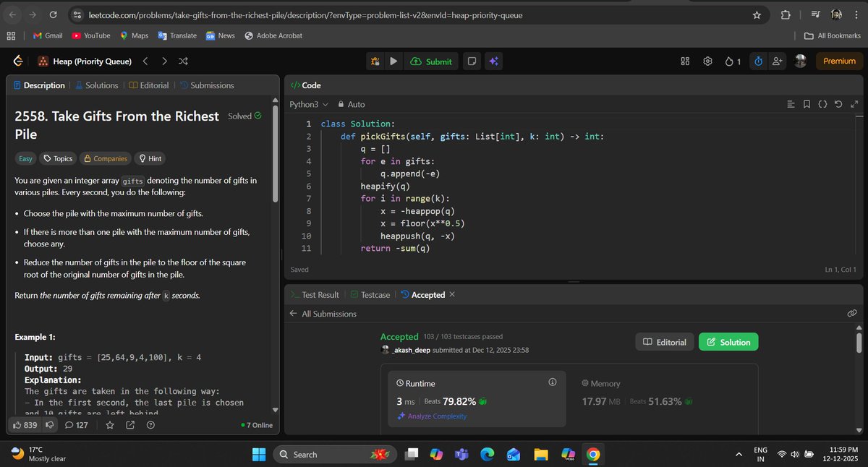Viewport: 868px width, 467px height.
Task: Open the debugger bug icon
Action: pyautogui.click(x=375, y=61)
